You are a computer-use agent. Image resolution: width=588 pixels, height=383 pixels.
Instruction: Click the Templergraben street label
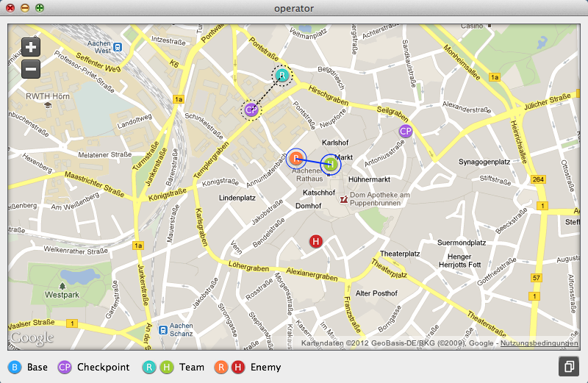[212, 160]
